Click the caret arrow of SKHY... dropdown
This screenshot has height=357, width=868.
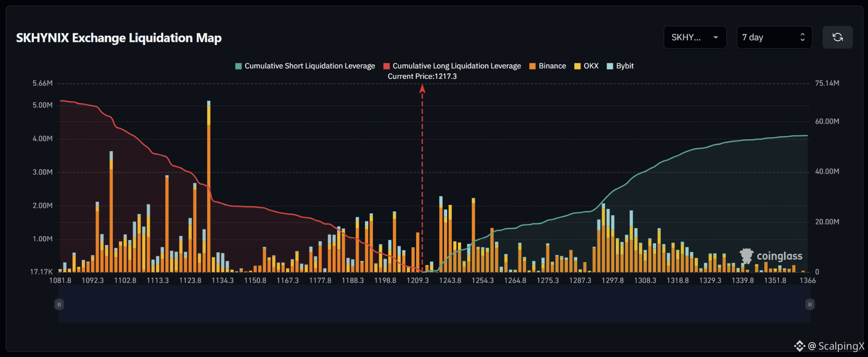coord(716,37)
